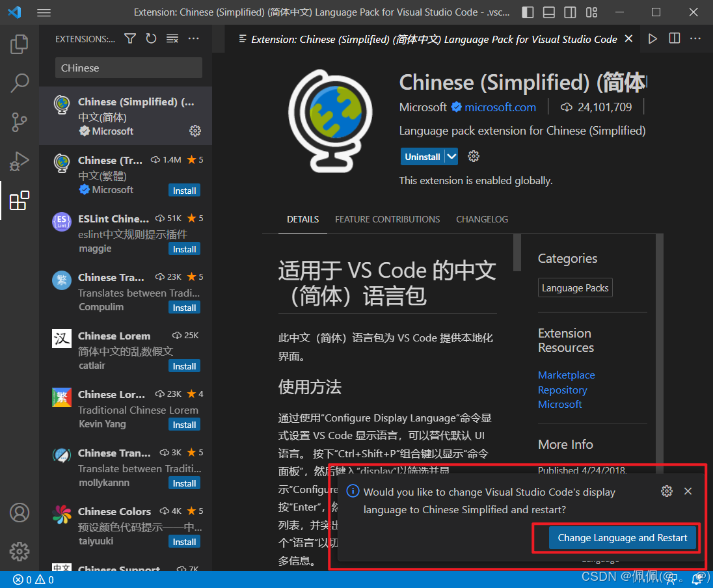The height and width of the screenshot is (588, 713).
Task: Open the Manage gear in activity bar
Action: 19,551
